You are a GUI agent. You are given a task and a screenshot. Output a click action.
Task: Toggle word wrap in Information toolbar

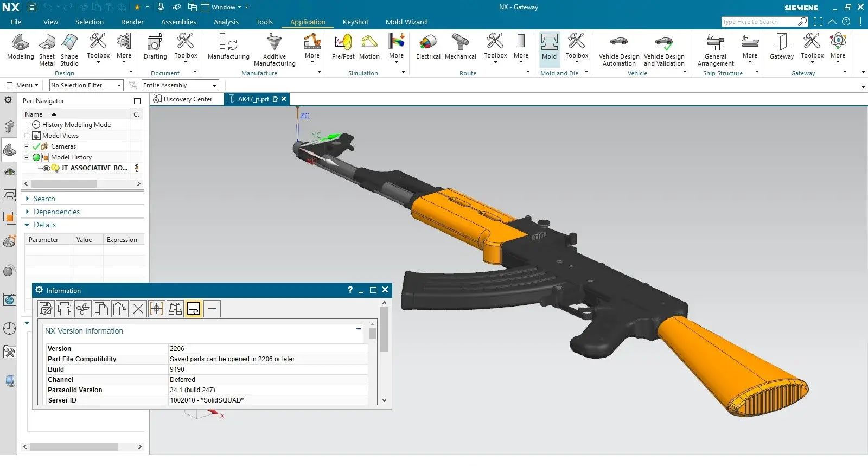pos(194,309)
